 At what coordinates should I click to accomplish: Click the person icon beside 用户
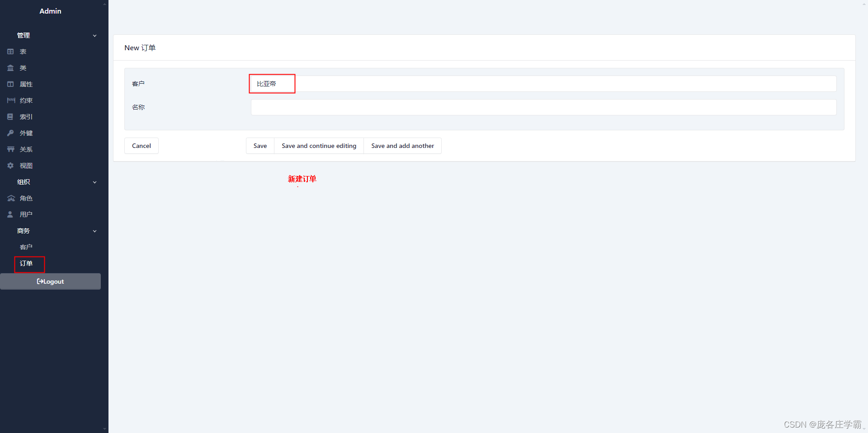(10, 214)
